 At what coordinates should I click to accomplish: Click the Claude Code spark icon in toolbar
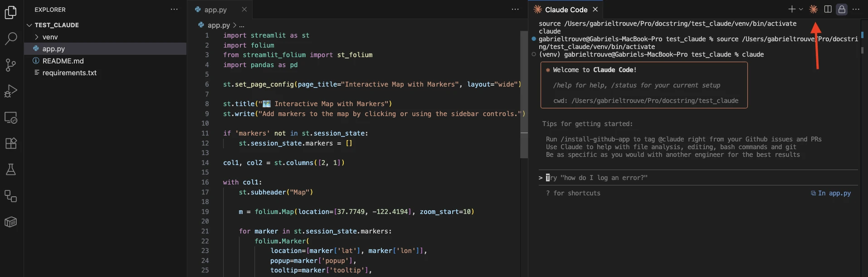click(x=814, y=10)
